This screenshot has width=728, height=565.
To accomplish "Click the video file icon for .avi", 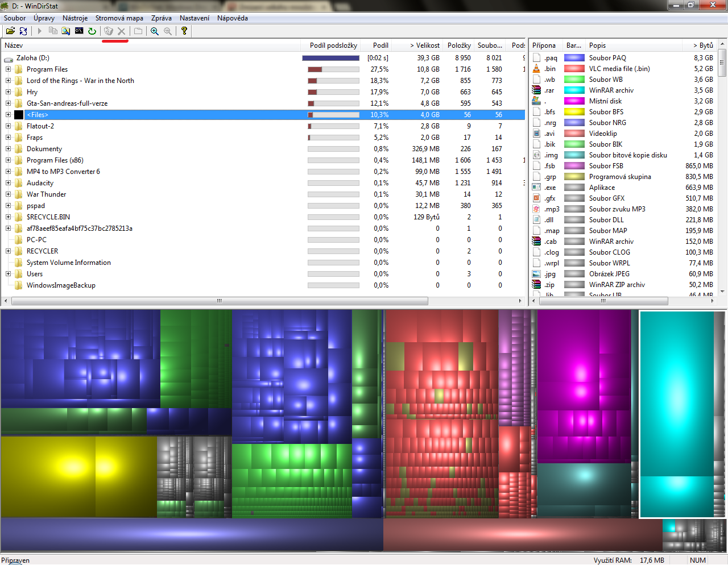I will point(536,133).
